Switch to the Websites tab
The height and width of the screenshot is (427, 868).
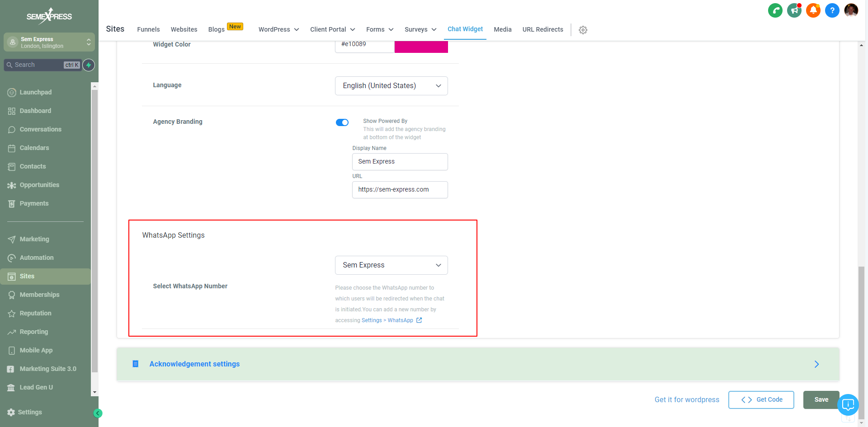pyautogui.click(x=184, y=29)
